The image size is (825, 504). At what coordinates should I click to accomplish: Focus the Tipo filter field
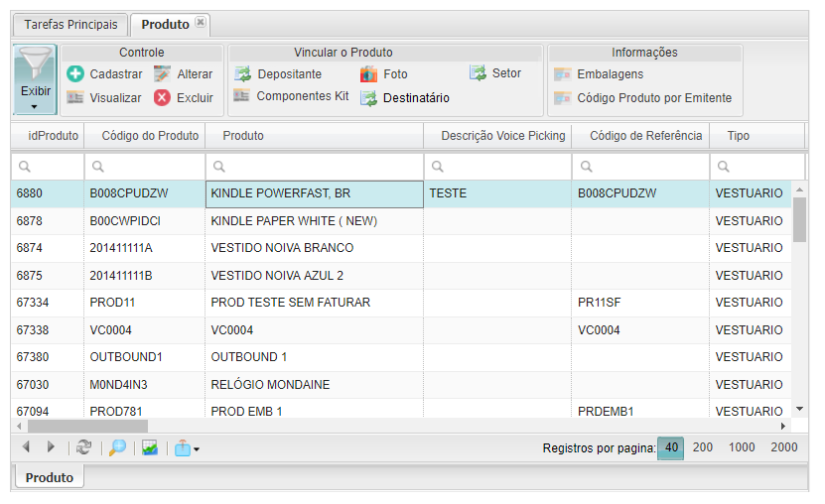pyautogui.click(x=757, y=167)
